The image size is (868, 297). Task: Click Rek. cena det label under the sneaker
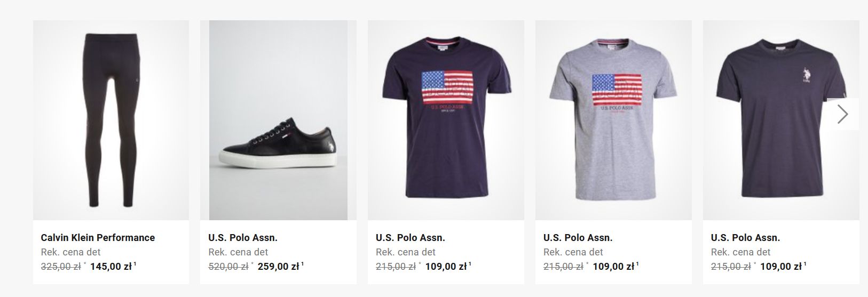coord(238,252)
